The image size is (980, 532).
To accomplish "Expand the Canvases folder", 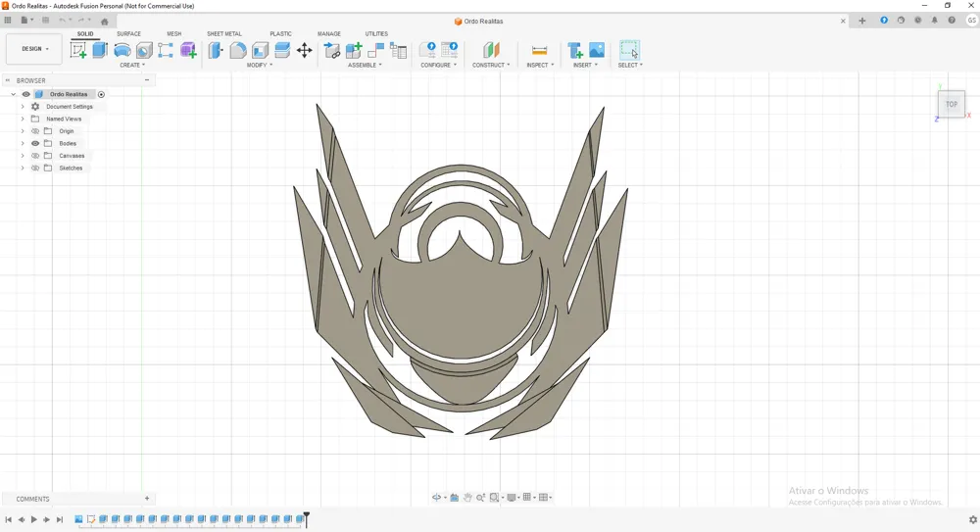I will coord(23,156).
